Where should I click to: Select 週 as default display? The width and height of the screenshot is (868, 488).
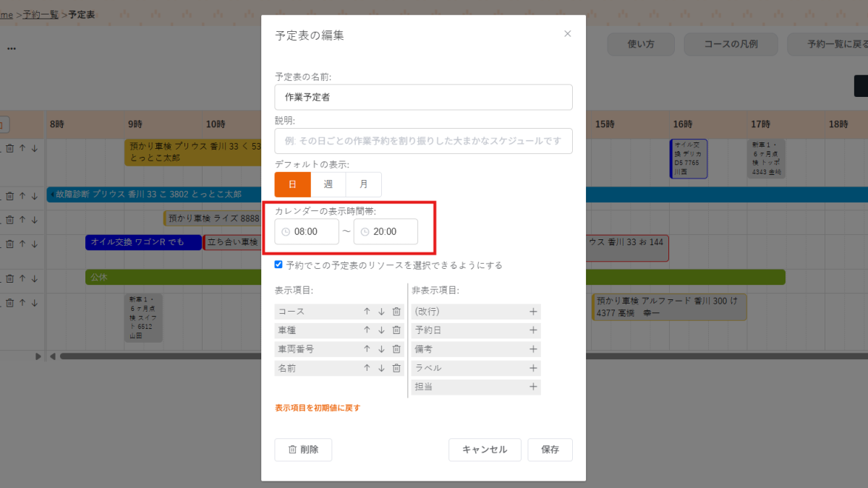(328, 184)
